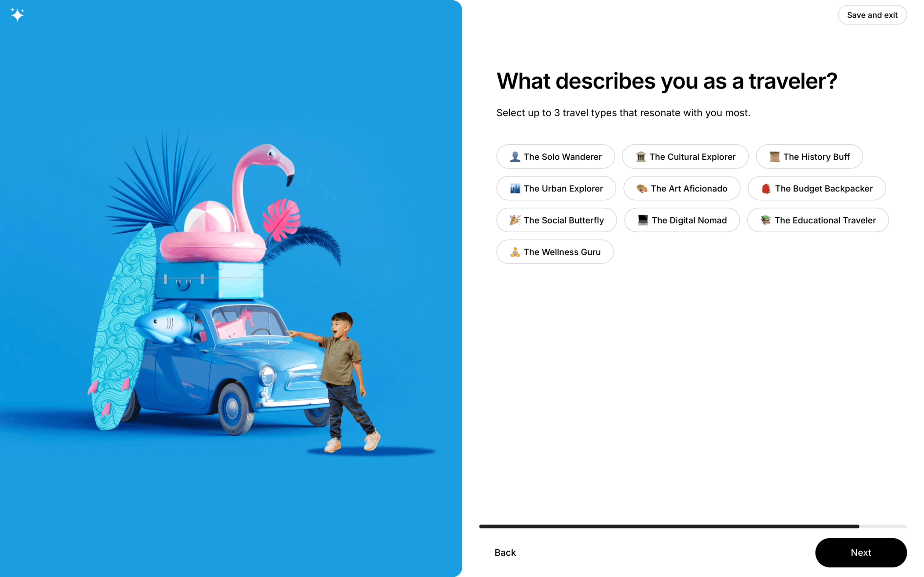Toggle The Social Butterfly option
This screenshot has width=924, height=577.
pos(556,220)
